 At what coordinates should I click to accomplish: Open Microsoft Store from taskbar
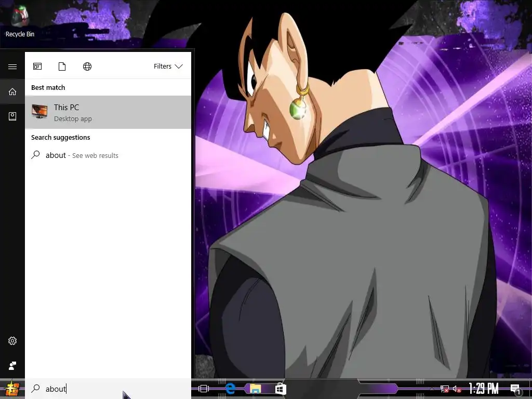tap(281, 389)
